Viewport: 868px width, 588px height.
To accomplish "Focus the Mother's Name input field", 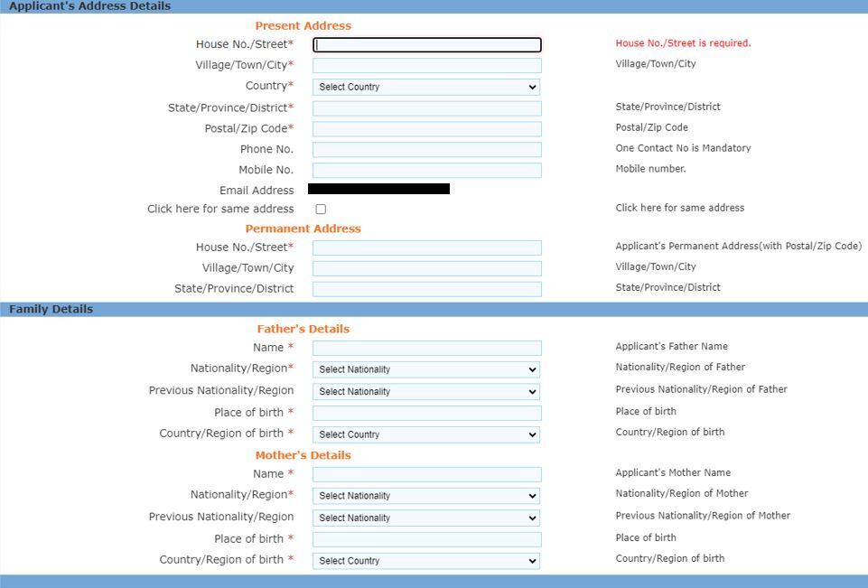I will [426, 474].
